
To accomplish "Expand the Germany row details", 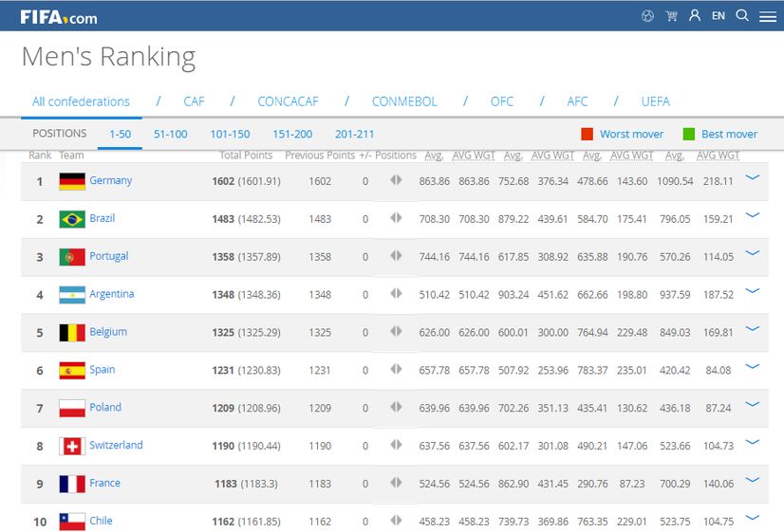I will point(753,177).
